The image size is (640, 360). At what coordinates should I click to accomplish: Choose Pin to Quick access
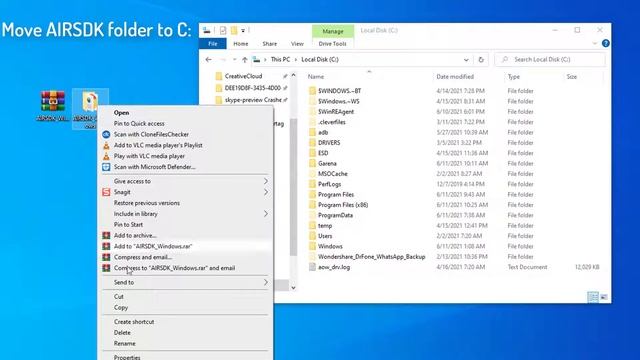tap(139, 123)
